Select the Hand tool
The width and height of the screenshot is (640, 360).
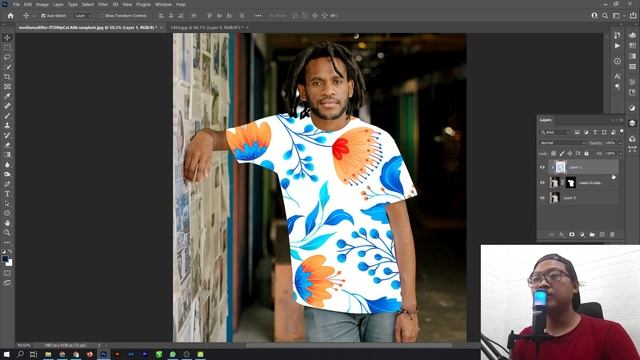click(7, 223)
